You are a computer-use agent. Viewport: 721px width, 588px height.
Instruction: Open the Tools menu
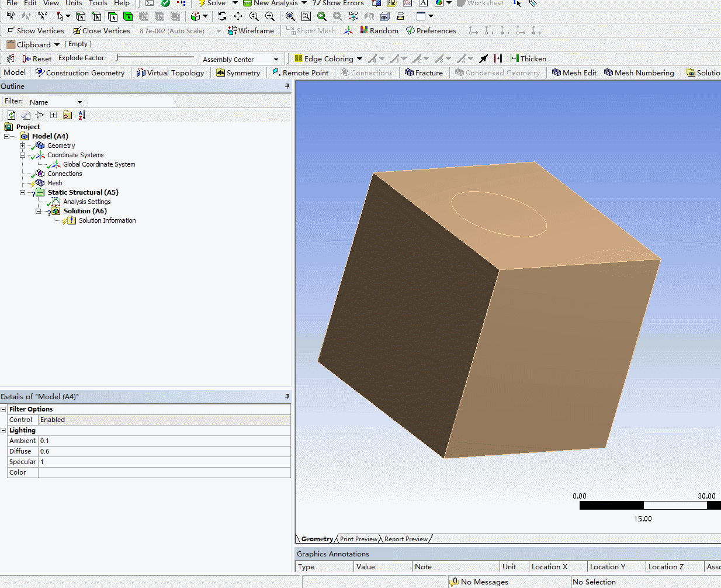tap(98, 4)
